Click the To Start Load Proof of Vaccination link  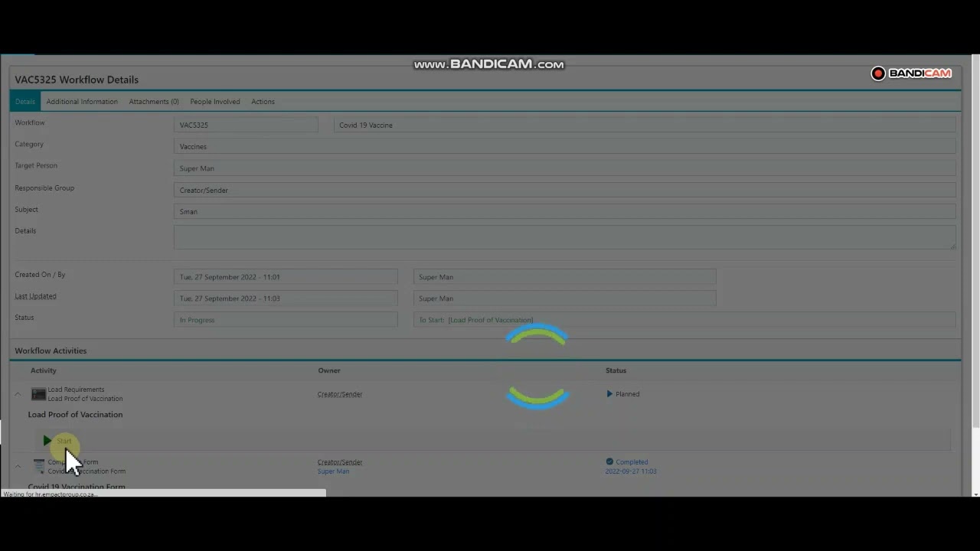[x=476, y=320]
